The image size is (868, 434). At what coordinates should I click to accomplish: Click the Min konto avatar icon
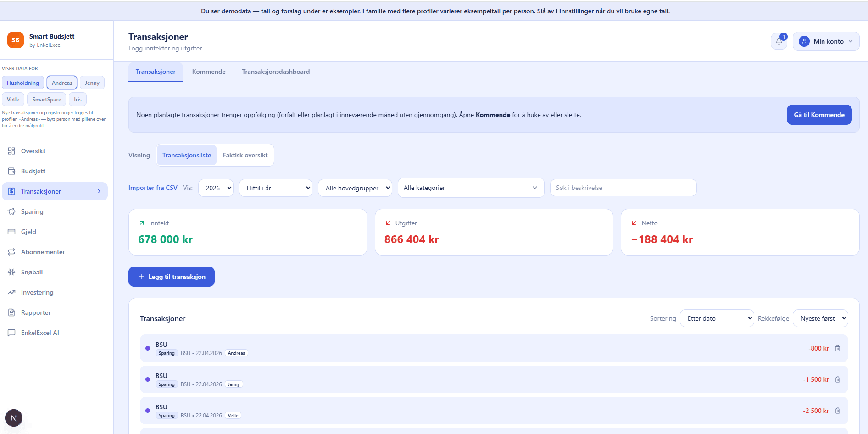point(804,41)
